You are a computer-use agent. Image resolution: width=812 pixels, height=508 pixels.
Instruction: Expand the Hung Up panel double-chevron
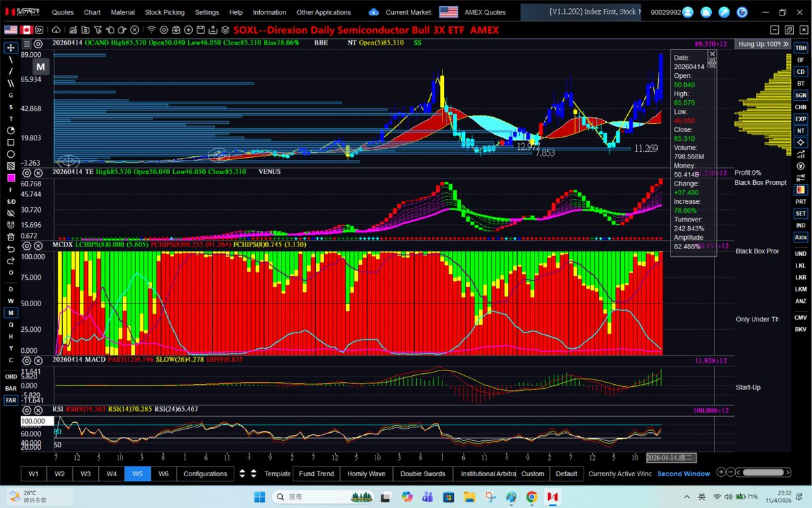785,43
